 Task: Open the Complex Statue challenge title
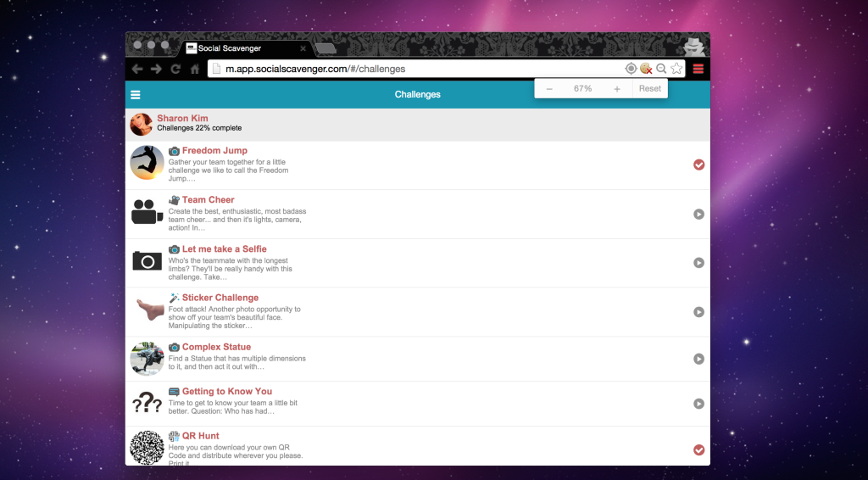[x=216, y=347]
